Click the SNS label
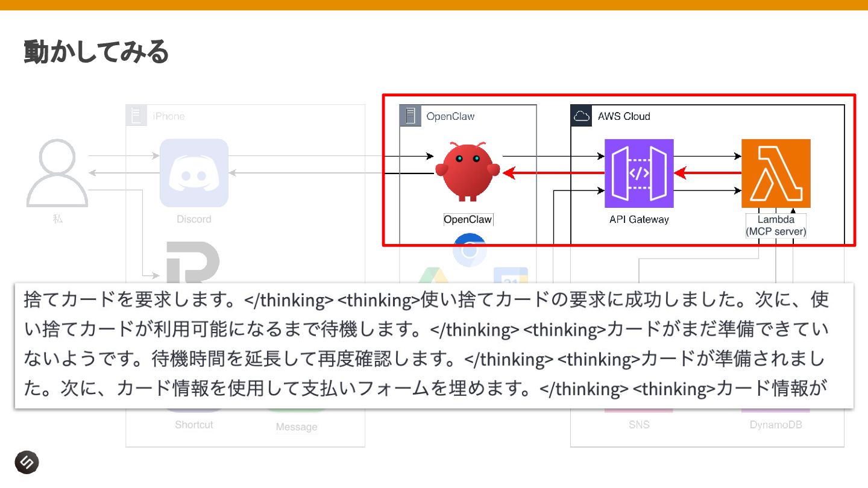Image resolution: width=868 pixels, height=488 pixels. click(x=639, y=425)
